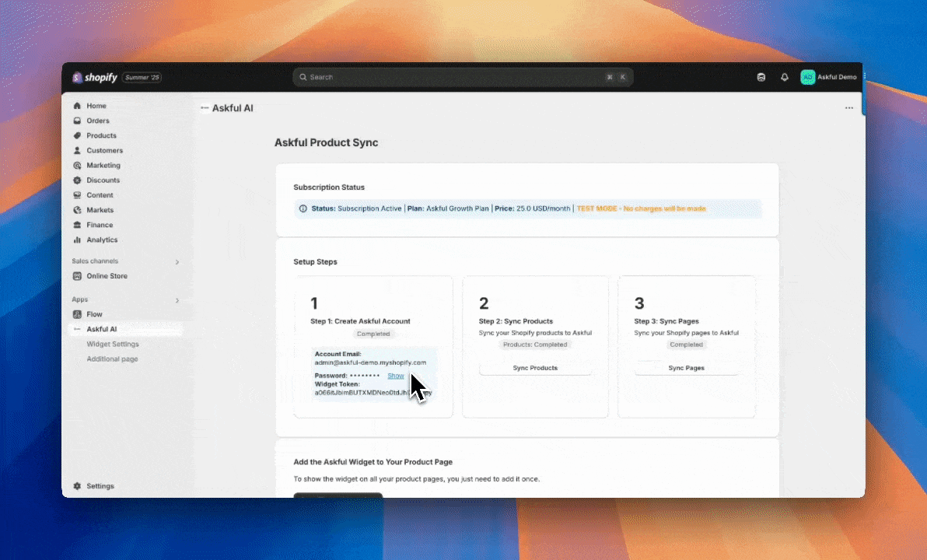This screenshot has width=927, height=560.
Task: Click the info icon in subscription status
Action: coord(303,208)
